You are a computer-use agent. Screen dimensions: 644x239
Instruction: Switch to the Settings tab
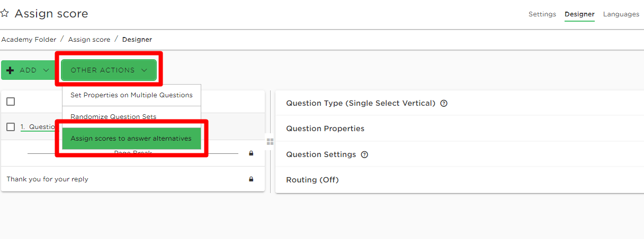coord(542,14)
